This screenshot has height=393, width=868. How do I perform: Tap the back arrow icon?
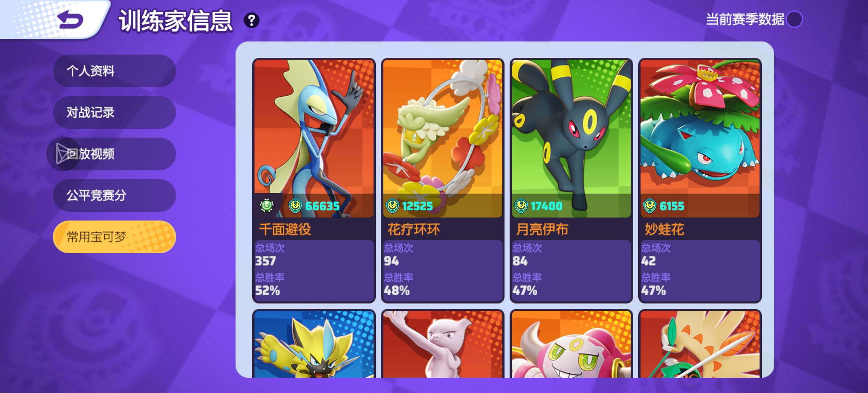tap(71, 19)
